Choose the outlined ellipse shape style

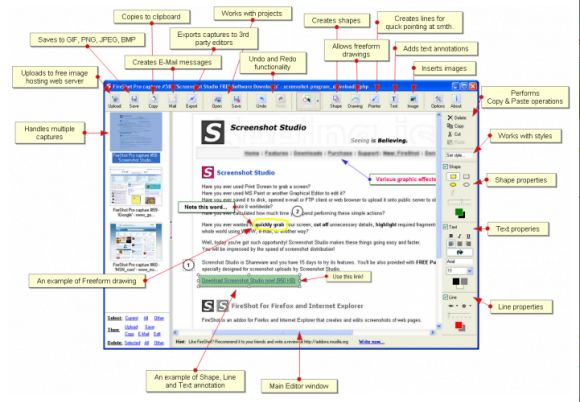466,185
